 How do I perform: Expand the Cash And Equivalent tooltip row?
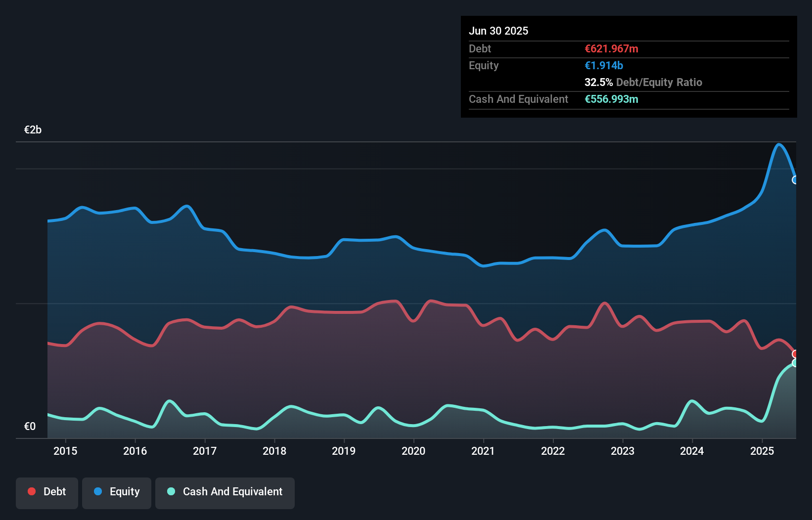coord(518,99)
